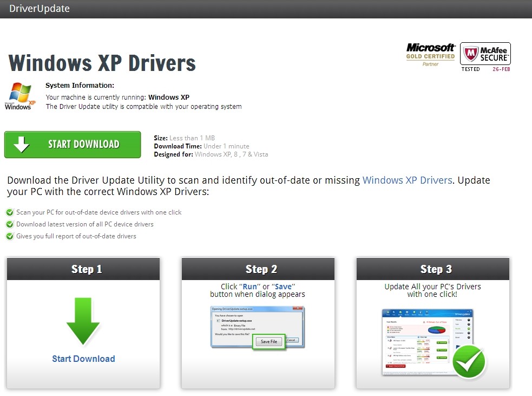
Task: Open the Windows XP Drivers hyperlink
Action: [407, 180]
